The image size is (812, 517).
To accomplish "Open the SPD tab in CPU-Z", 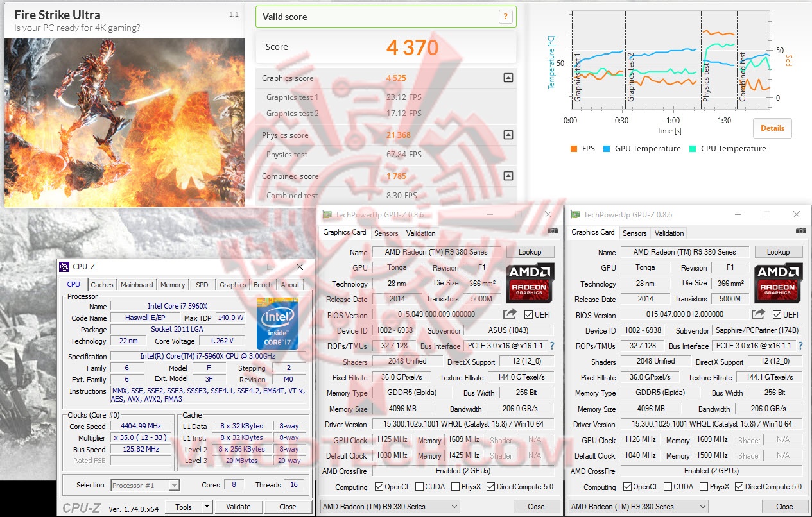I will (x=202, y=285).
